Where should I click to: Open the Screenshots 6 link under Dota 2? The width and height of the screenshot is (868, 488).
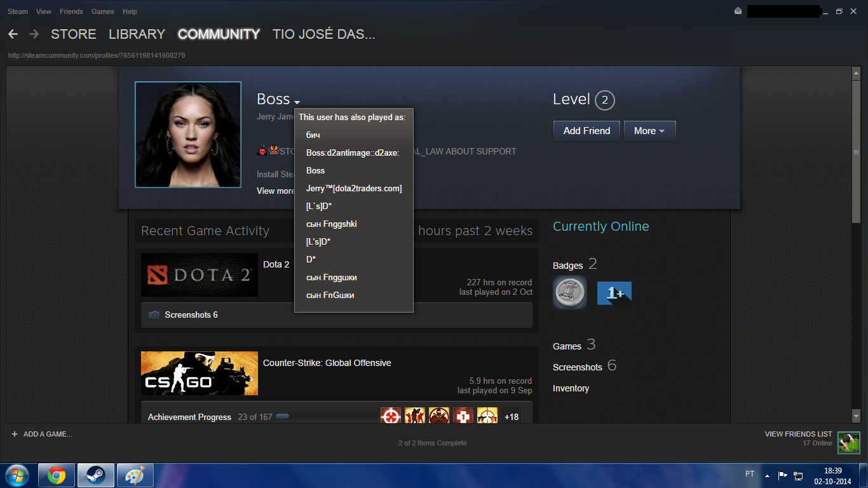(191, 315)
